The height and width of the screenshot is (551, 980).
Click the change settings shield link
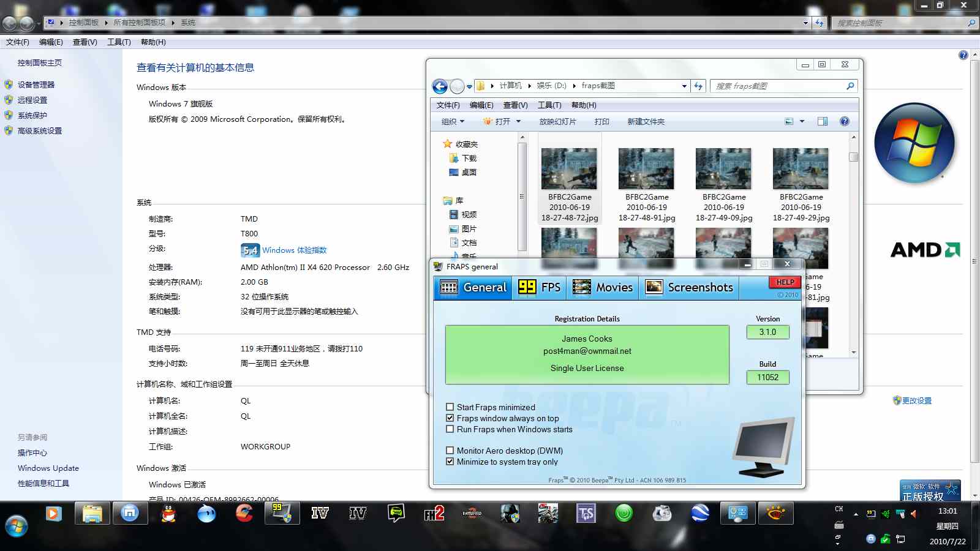pos(912,400)
